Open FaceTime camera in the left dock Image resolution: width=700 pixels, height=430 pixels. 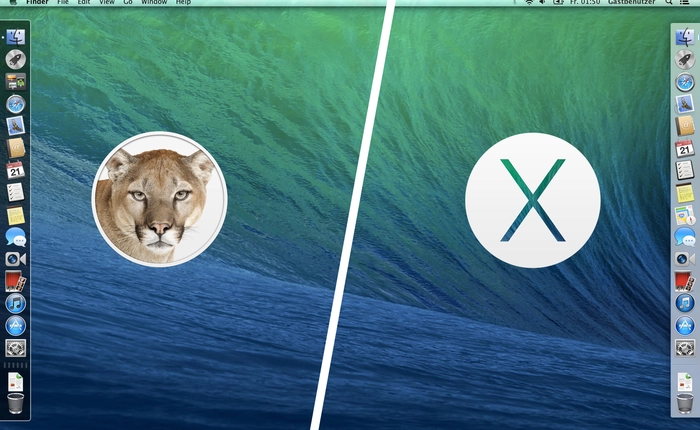[x=16, y=259]
